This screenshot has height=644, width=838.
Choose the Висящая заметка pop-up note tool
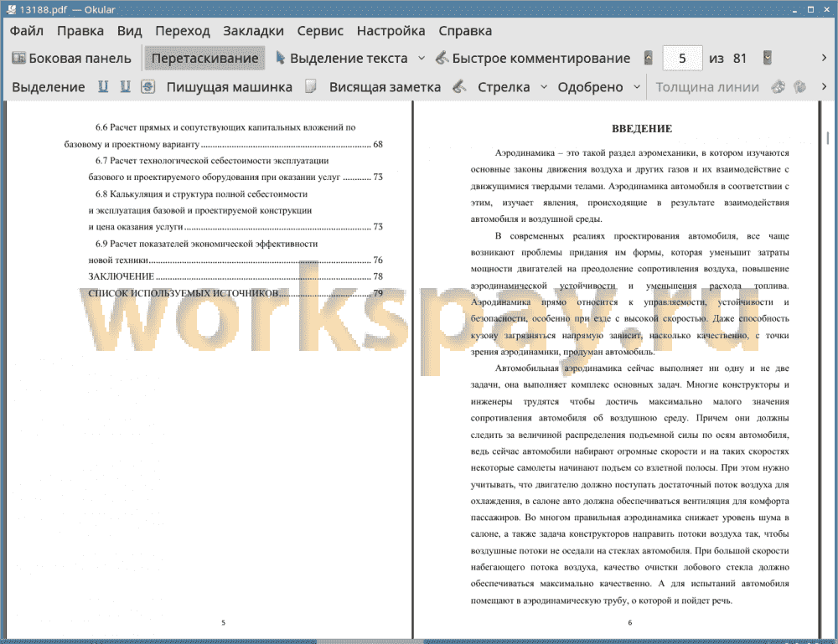pyautogui.click(x=385, y=87)
